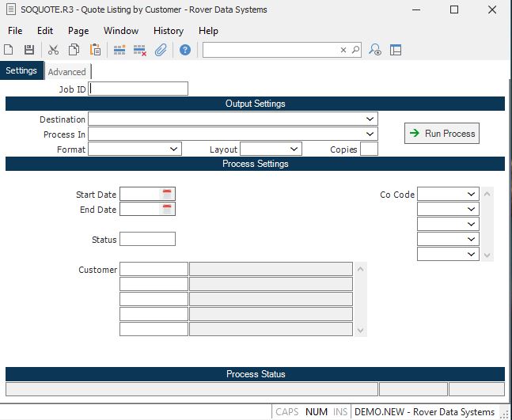Click the Save floppy disk icon
512x420 pixels.
click(29, 50)
